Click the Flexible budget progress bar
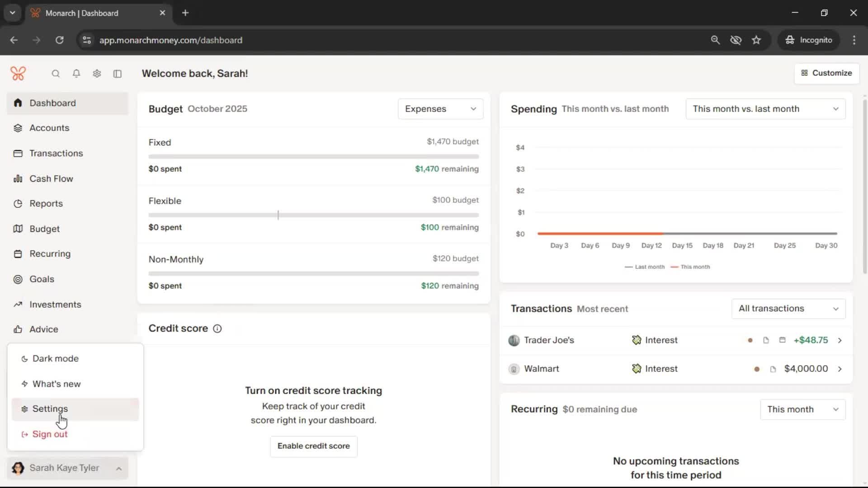868x488 pixels. 313,215
